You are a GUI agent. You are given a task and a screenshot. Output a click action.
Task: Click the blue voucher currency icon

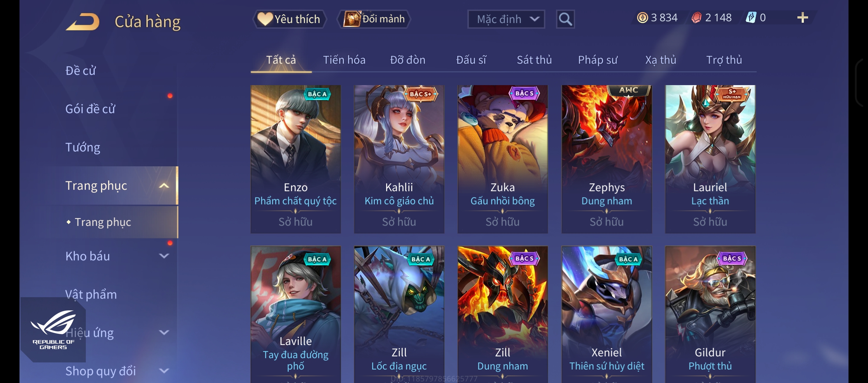751,17
